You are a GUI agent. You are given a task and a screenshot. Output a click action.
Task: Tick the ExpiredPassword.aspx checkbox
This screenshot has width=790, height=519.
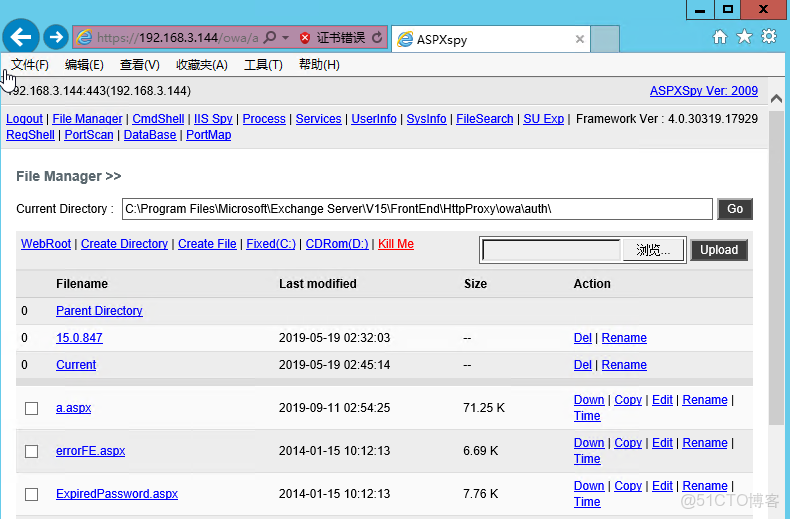pos(31,494)
